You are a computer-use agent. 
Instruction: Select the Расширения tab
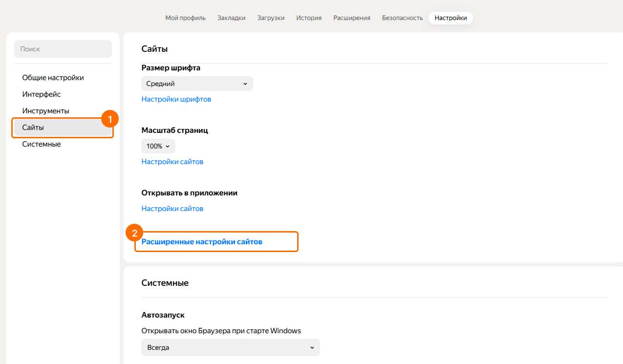(x=352, y=18)
